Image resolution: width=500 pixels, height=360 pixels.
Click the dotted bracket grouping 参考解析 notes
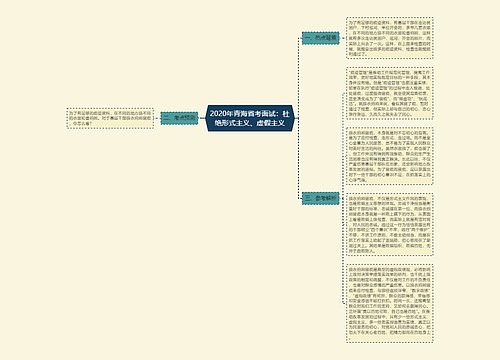pos(343,198)
